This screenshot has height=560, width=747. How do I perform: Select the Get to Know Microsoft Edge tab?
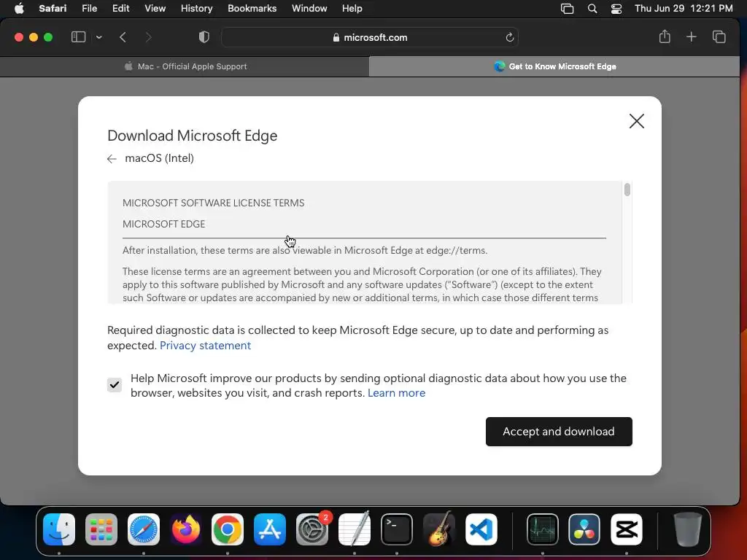click(x=554, y=66)
